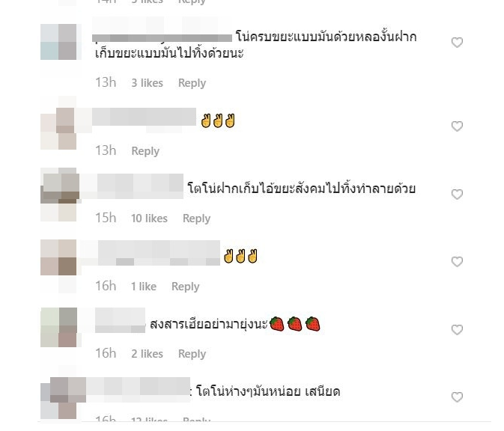Image resolution: width=504 pixels, height=431 pixels.
Task: Reply to the 15h comment
Action: [196, 218]
